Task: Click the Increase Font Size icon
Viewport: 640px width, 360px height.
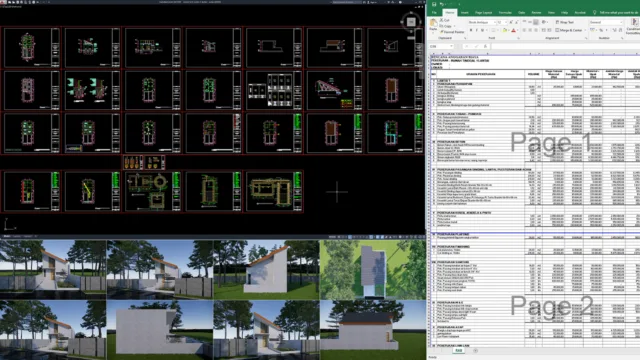Action: (x=511, y=22)
